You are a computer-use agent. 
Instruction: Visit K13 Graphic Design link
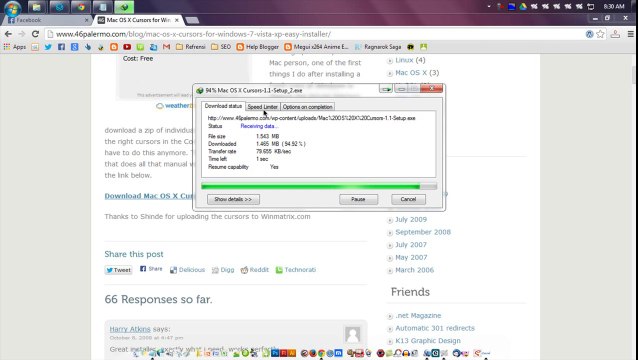tap(428, 340)
